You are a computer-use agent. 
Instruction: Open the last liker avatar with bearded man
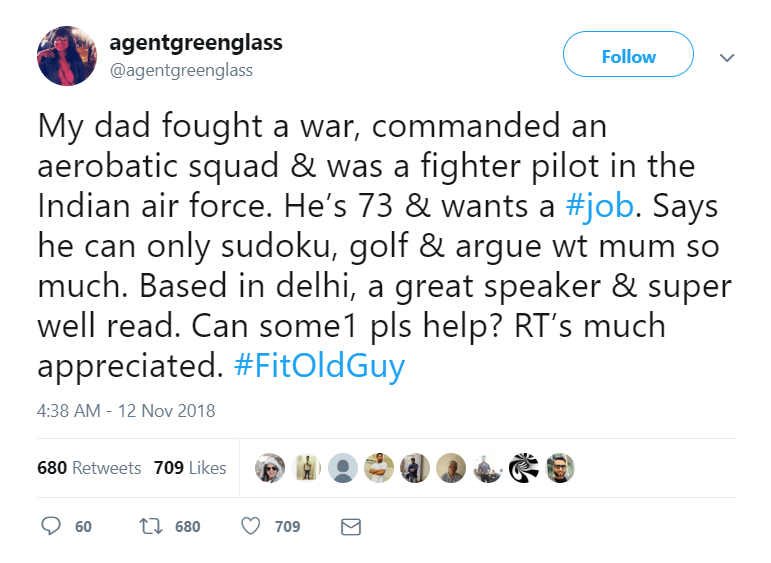tap(561, 468)
